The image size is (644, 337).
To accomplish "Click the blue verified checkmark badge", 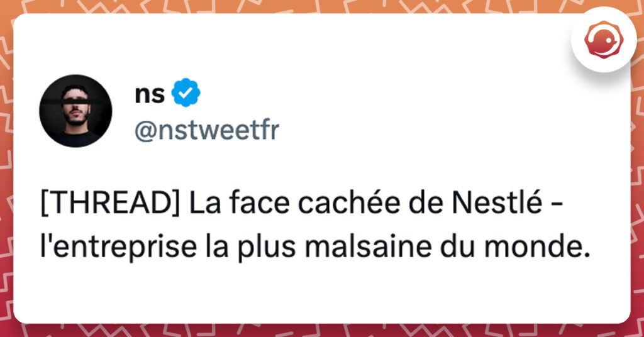I will coord(187,94).
